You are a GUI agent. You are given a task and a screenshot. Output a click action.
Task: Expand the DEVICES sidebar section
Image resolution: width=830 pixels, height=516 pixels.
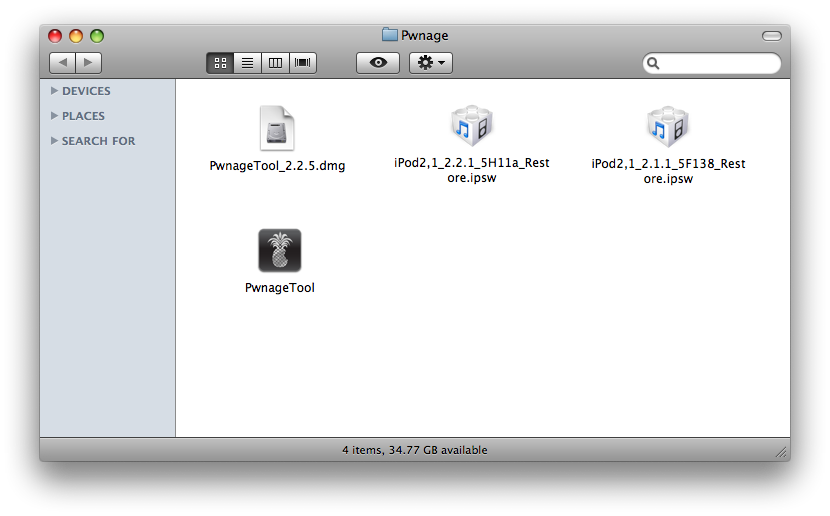tap(54, 91)
